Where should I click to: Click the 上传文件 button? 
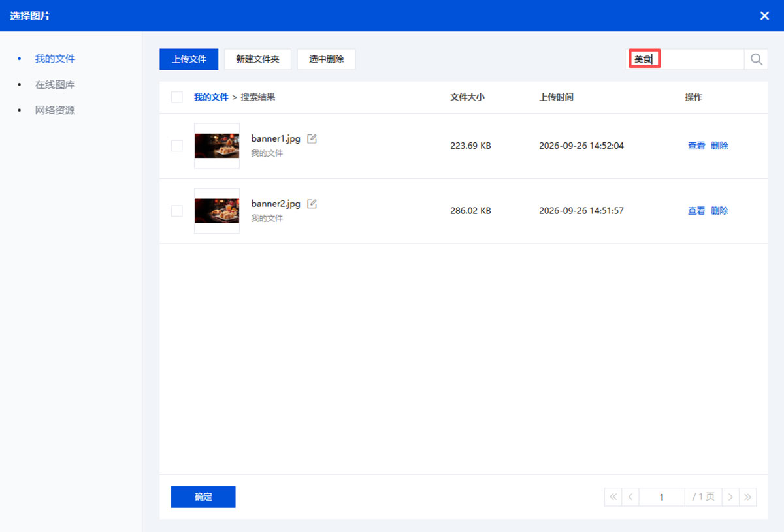pyautogui.click(x=189, y=59)
